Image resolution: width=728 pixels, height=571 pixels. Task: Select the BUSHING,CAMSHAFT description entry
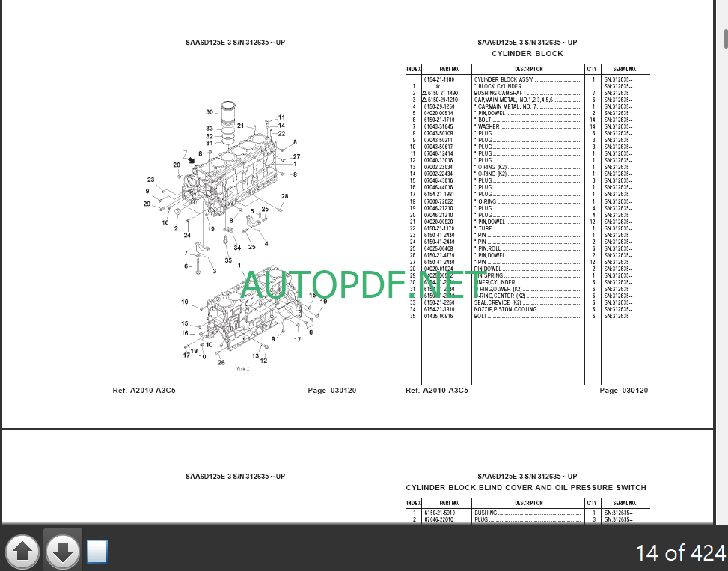tap(498, 93)
